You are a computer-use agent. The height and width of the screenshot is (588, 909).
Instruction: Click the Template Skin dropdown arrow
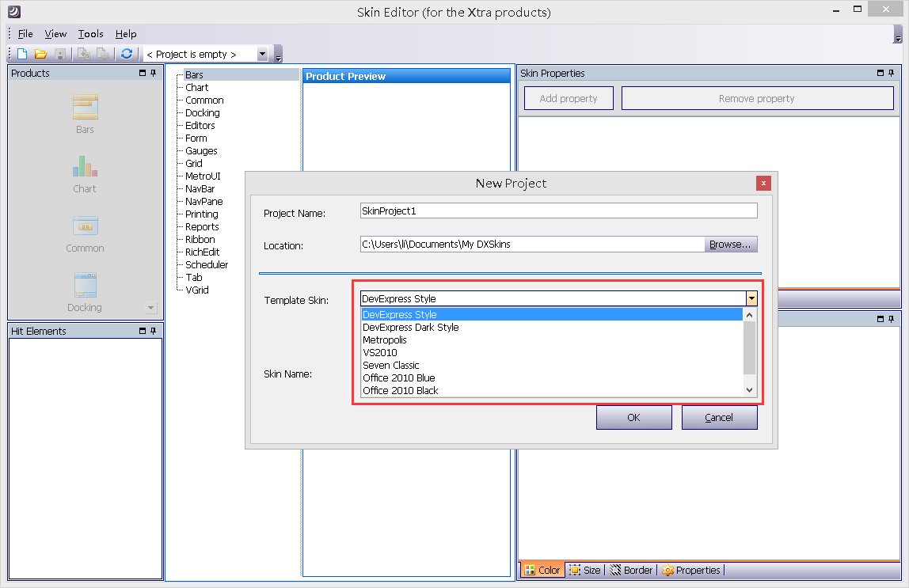tap(751, 298)
